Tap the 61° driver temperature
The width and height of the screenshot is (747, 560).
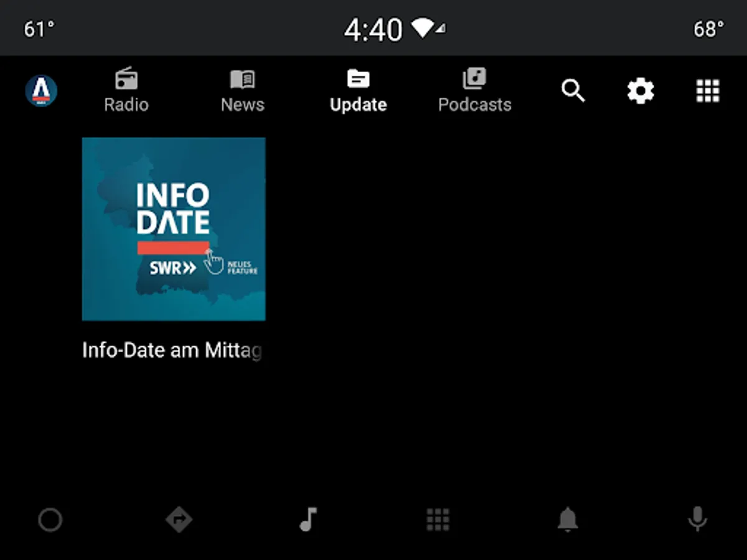coord(39,29)
